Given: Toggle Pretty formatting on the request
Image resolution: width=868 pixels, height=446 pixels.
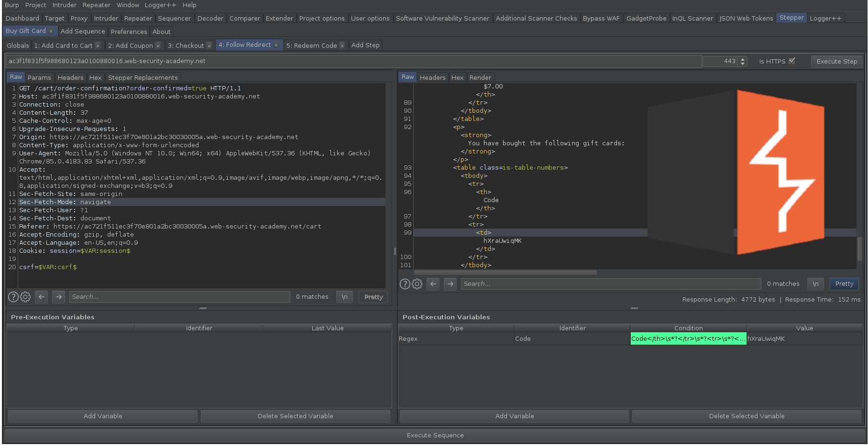Looking at the screenshot, I should pyautogui.click(x=373, y=296).
